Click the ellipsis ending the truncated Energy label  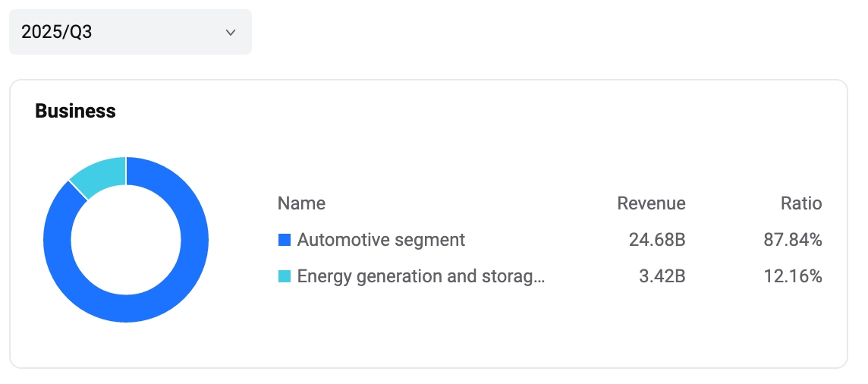point(540,278)
